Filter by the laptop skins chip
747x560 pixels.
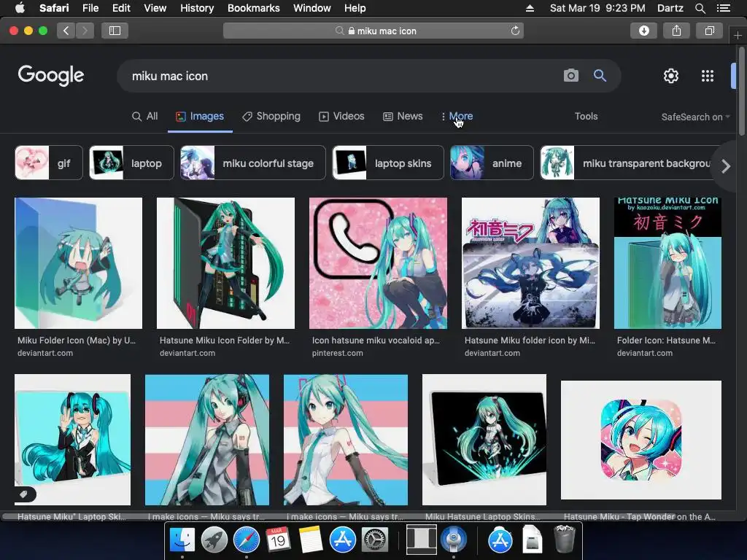coord(388,163)
